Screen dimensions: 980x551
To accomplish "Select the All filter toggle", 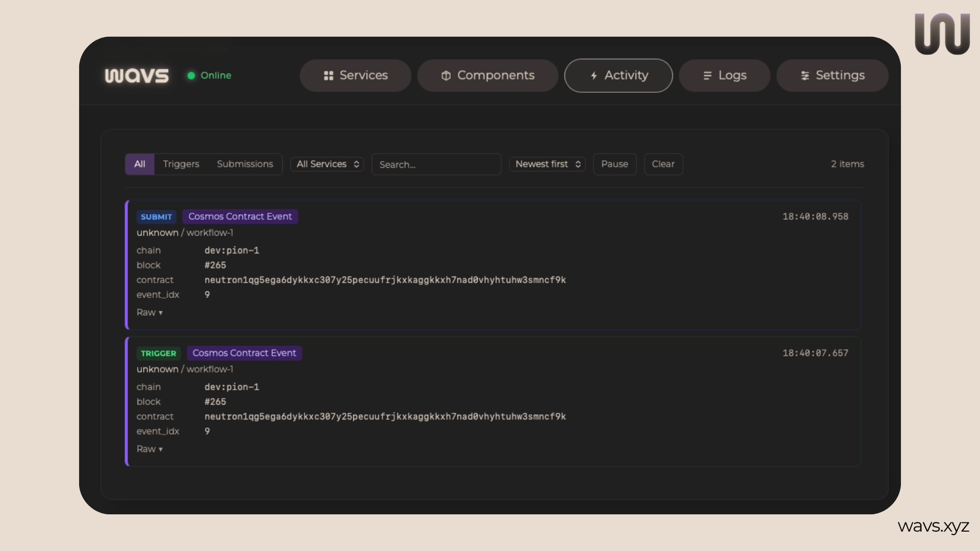I will (x=139, y=164).
